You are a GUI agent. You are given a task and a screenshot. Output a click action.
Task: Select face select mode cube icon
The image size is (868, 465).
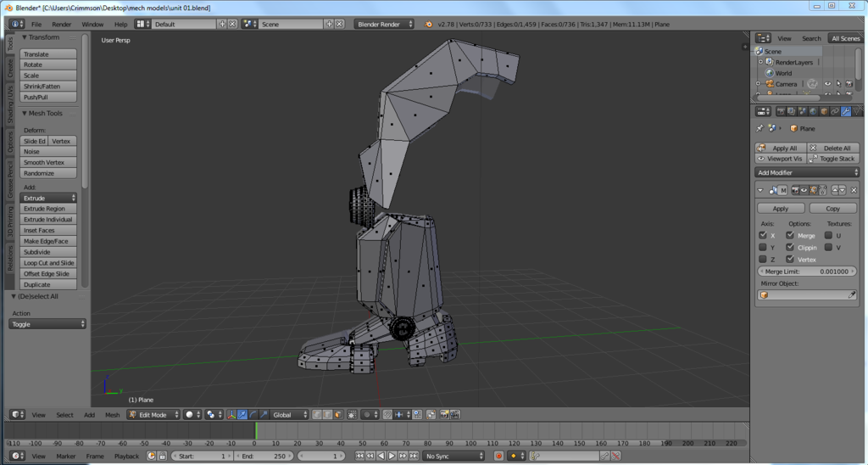(x=338, y=415)
